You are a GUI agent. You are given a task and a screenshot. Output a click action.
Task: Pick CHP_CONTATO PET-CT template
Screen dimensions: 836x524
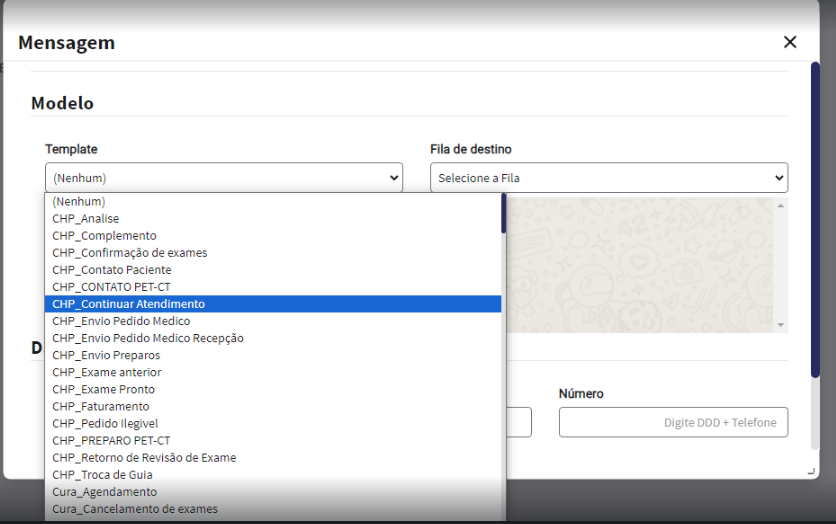(273, 287)
